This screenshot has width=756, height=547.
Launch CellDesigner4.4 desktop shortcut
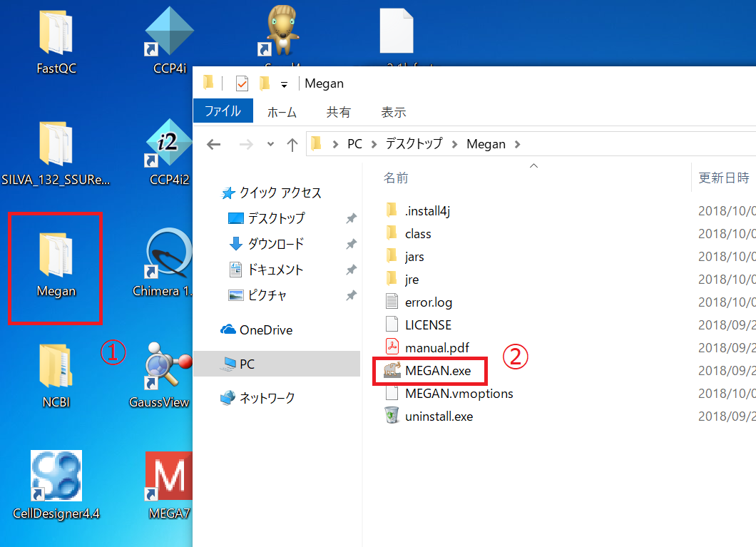pyautogui.click(x=56, y=486)
